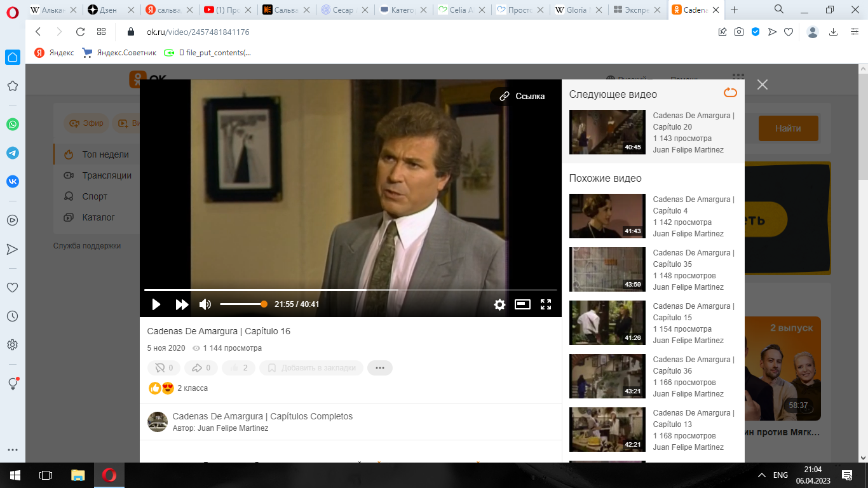Viewport: 868px width, 488px height.
Task: Close the video overlay
Action: pos(763,85)
